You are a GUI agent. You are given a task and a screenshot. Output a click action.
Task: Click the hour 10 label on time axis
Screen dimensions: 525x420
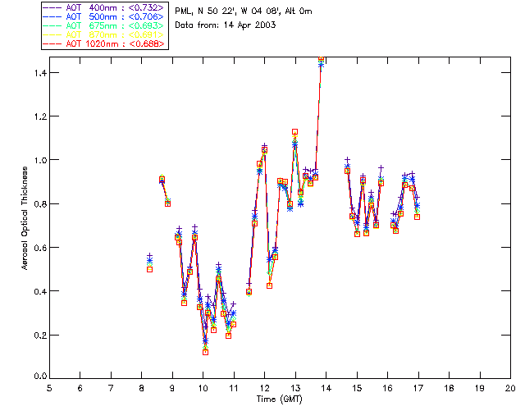coord(203,388)
